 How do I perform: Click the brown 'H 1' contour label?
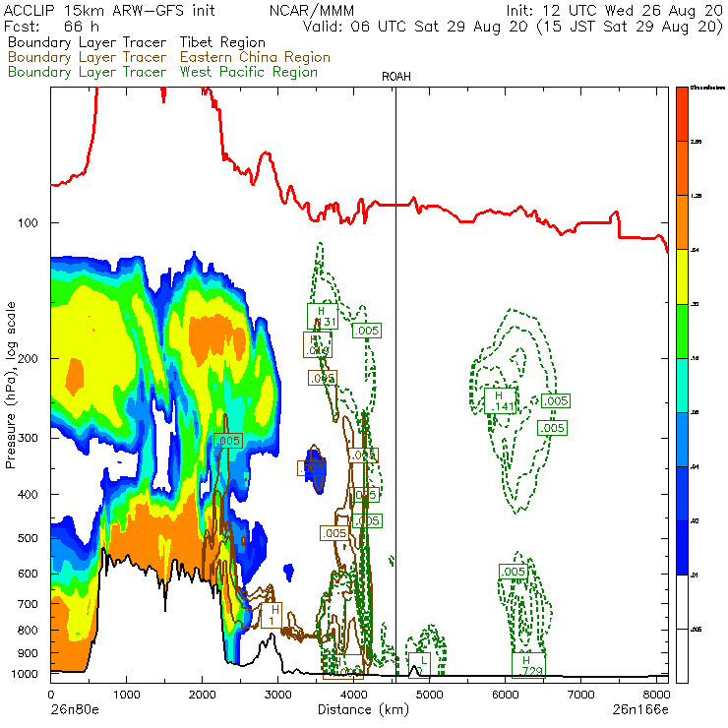tap(272, 615)
